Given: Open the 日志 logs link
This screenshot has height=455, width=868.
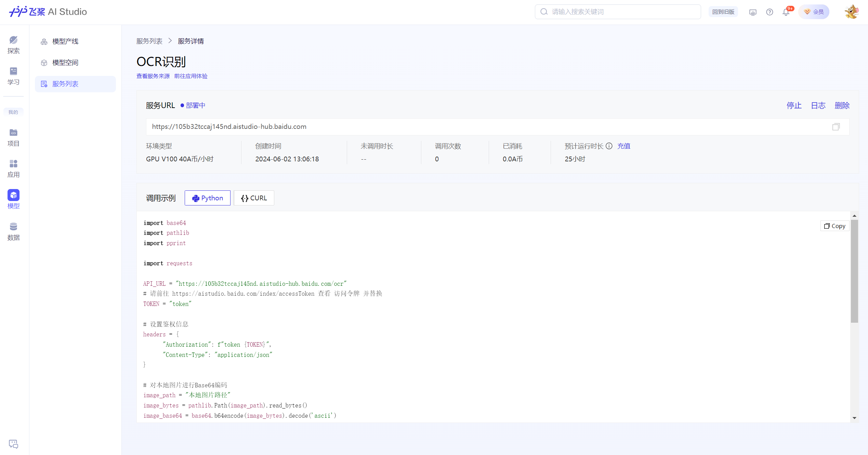Looking at the screenshot, I should tap(818, 105).
